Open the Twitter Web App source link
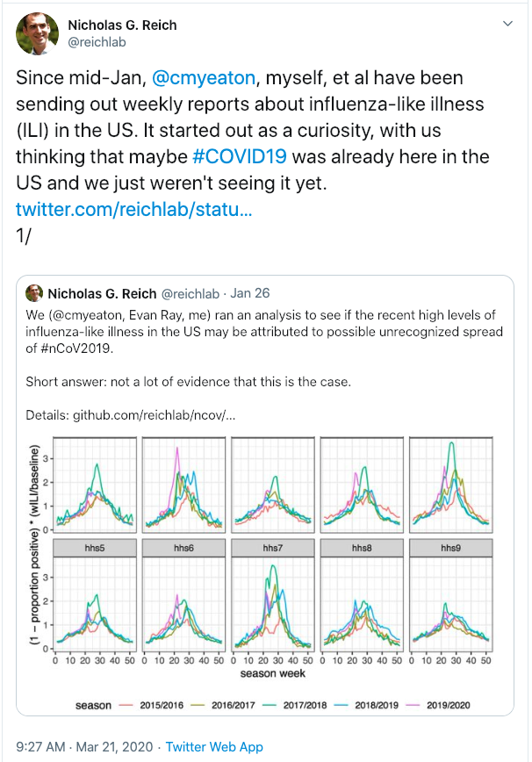The image size is (532, 762). point(214,746)
